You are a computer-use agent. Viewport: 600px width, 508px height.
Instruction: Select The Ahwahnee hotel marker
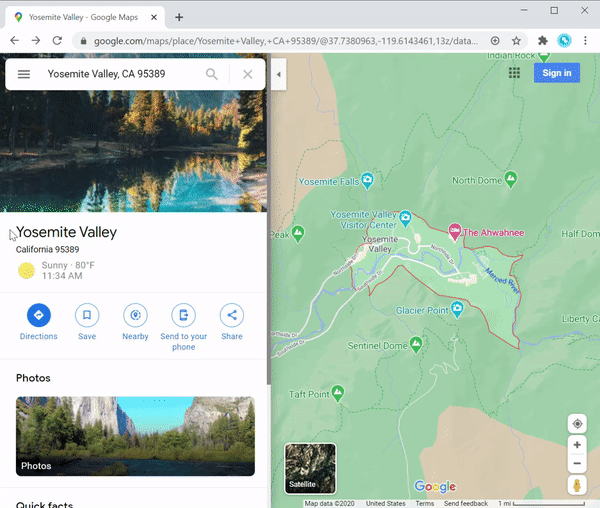tap(455, 231)
